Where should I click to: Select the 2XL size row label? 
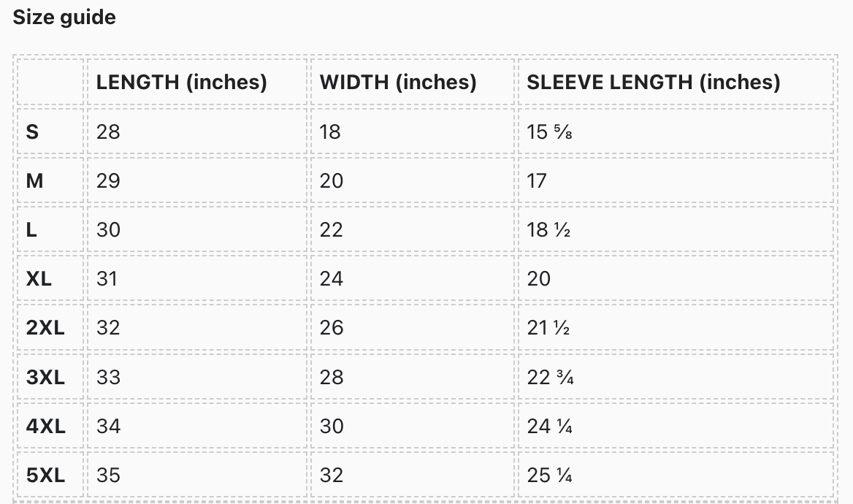pyautogui.click(x=45, y=328)
